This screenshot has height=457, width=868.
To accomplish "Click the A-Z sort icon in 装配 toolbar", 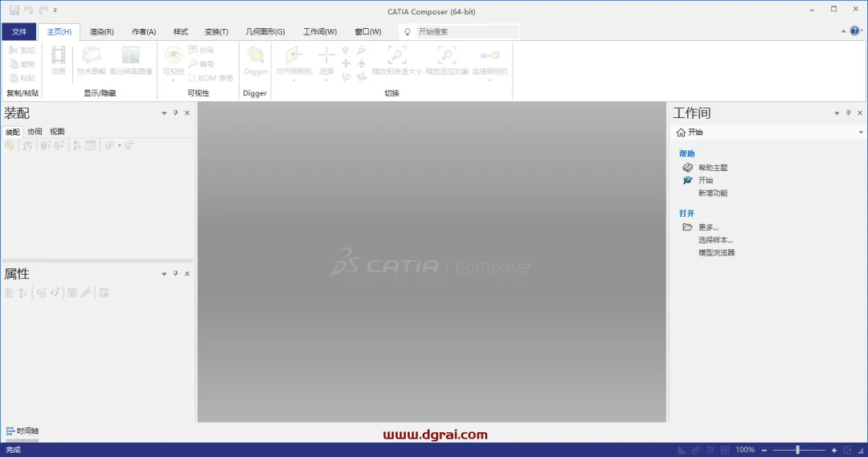I will 77,145.
